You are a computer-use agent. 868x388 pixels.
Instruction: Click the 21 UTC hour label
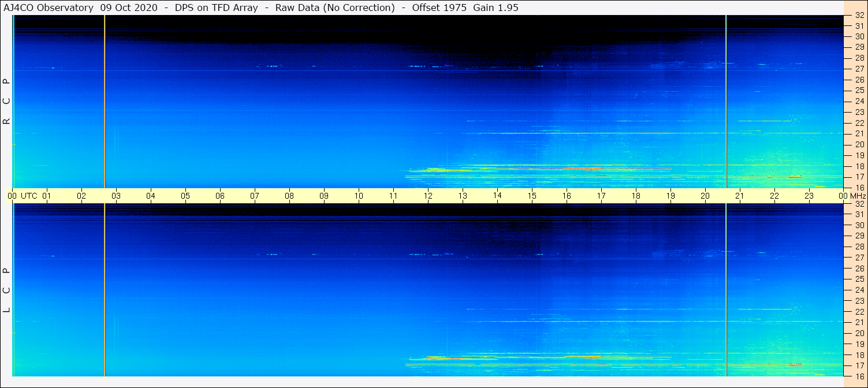740,196
